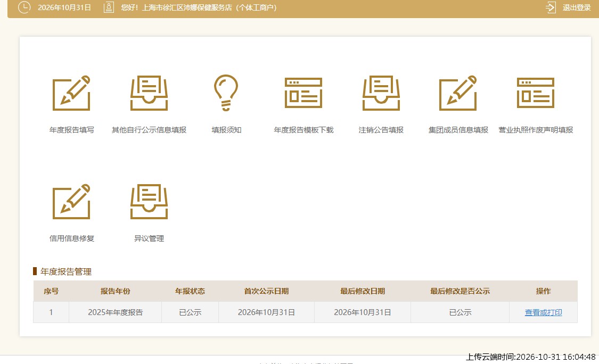
Task: Click the 2025年年度报告 table cell
Action: pyautogui.click(x=116, y=312)
